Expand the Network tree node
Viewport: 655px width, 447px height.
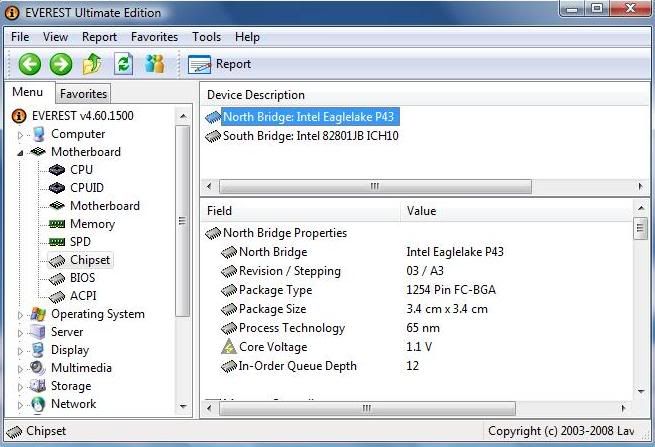(20, 405)
